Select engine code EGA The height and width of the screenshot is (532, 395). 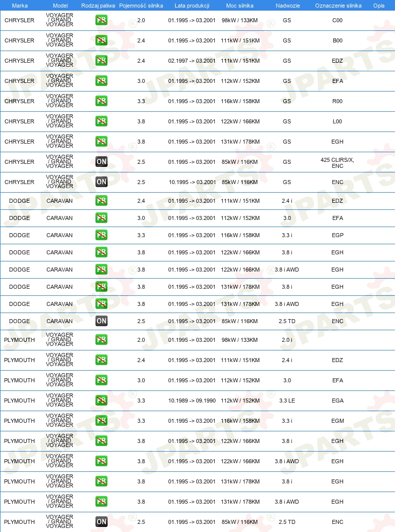click(338, 401)
